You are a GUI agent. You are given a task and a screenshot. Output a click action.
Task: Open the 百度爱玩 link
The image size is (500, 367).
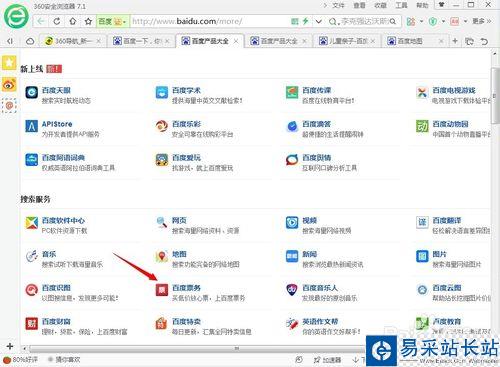pyautogui.click(x=186, y=157)
